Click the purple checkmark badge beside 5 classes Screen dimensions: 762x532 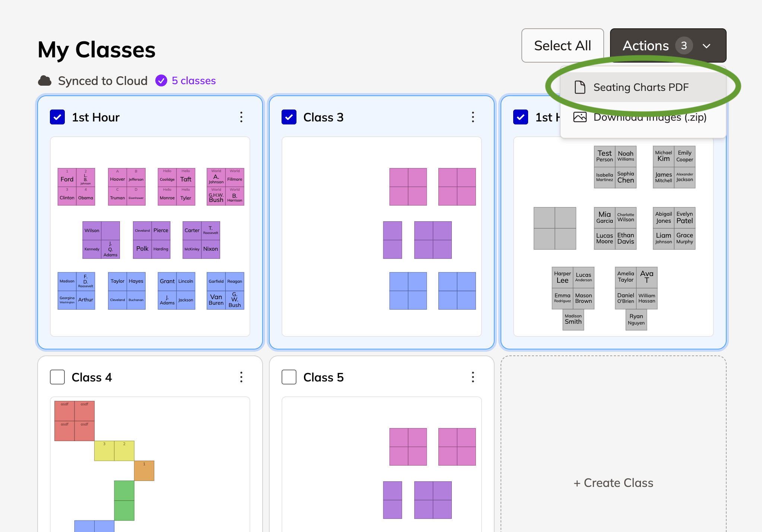pyautogui.click(x=161, y=80)
